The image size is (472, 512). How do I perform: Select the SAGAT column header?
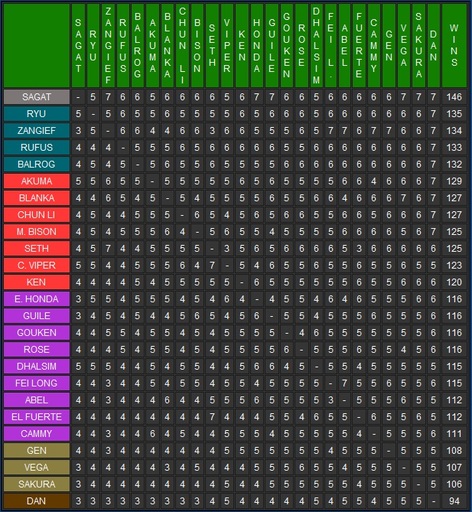click(x=78, y=46)
